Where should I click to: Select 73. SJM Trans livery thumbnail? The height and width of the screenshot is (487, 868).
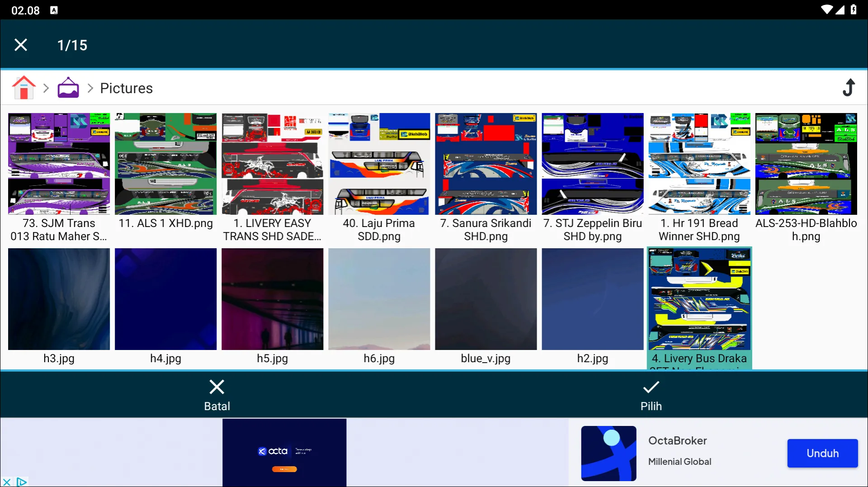point(59,164)
